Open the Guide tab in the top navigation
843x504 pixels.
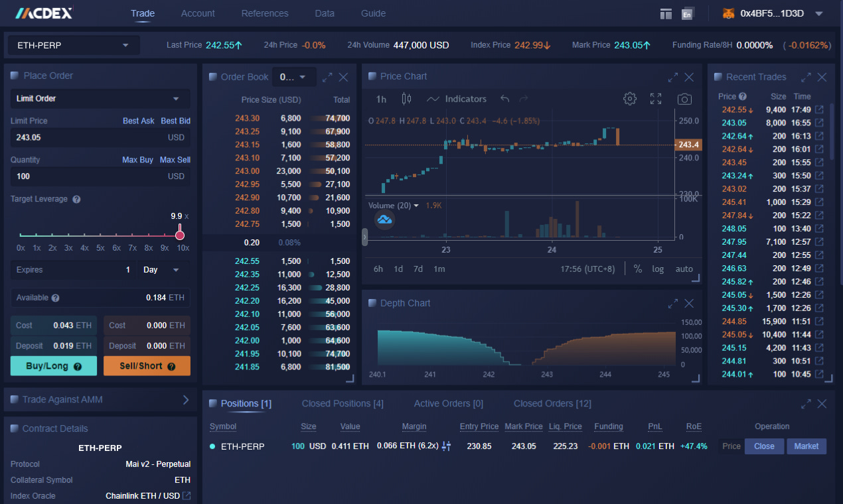pos(373,13)
